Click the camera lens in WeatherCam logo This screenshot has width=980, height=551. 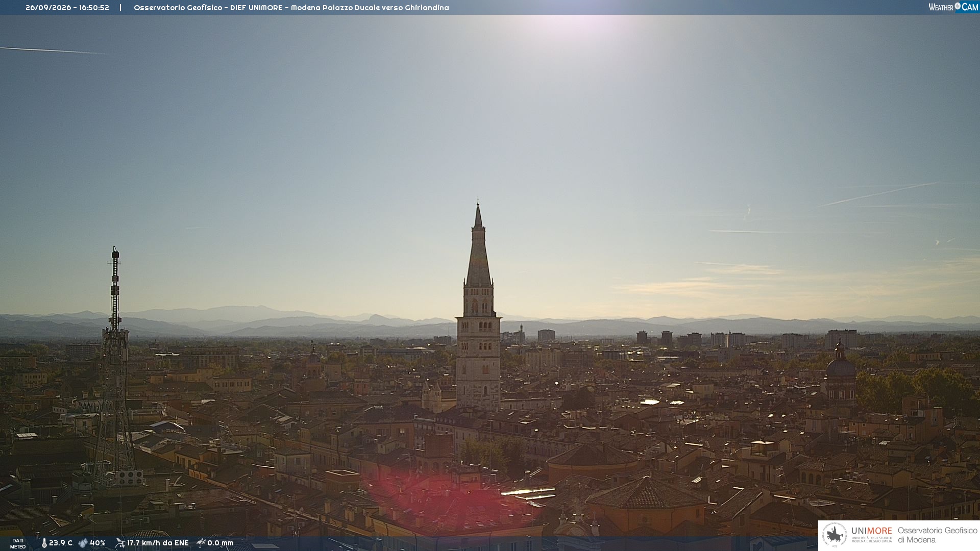[958, 6]
